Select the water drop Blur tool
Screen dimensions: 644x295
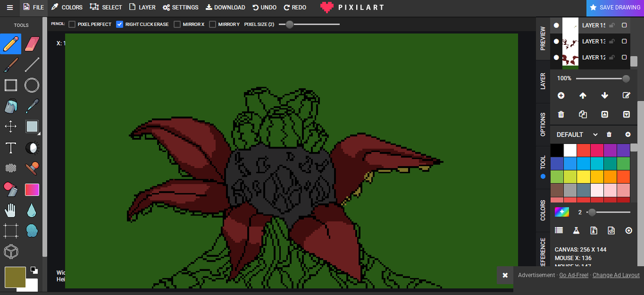coord(32,210)
